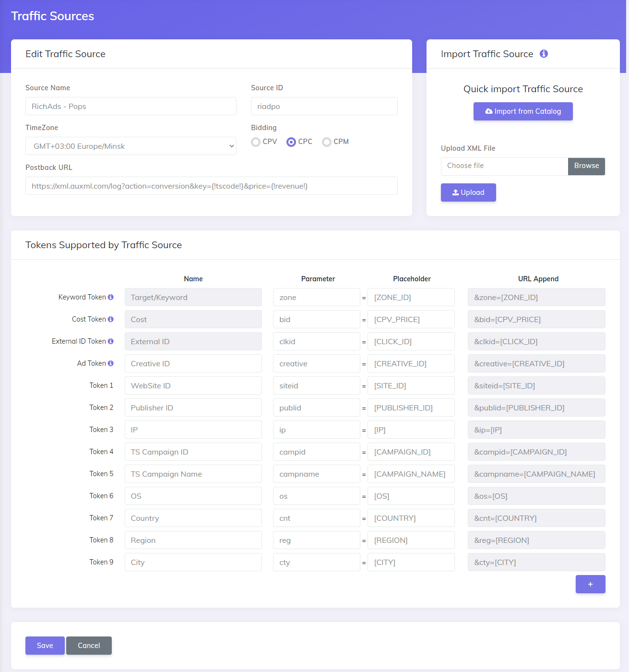This screenshot has height=672, width=629.
Task: Click the cloud icon on Import from Catalog
Action: pos(489,111)
